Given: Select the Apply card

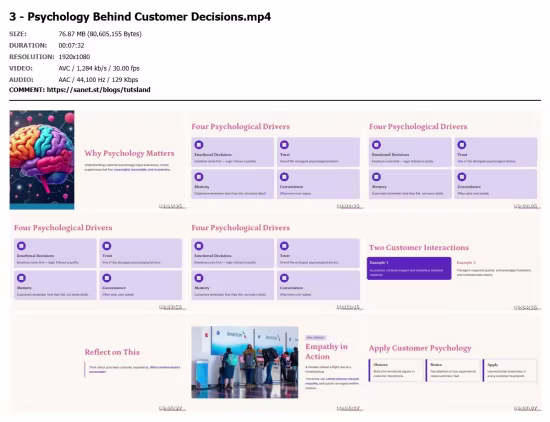Looking at the screenshot, I should pyautogui.click(x=510, y=370).
